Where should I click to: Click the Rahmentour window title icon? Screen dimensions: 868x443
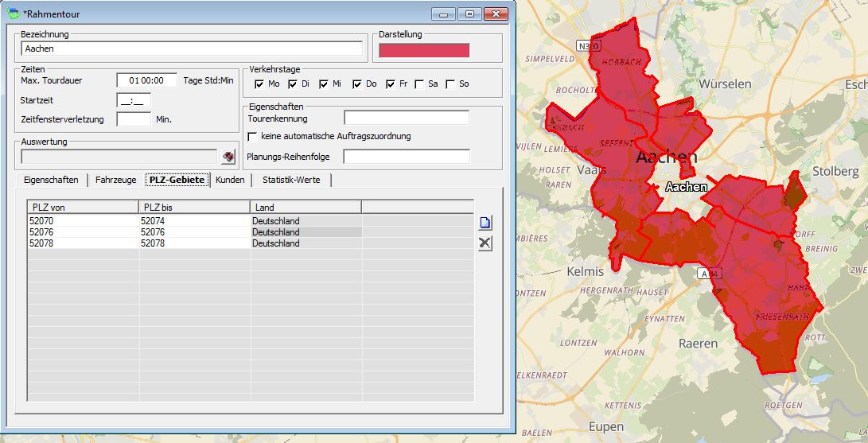pos(13,14)
